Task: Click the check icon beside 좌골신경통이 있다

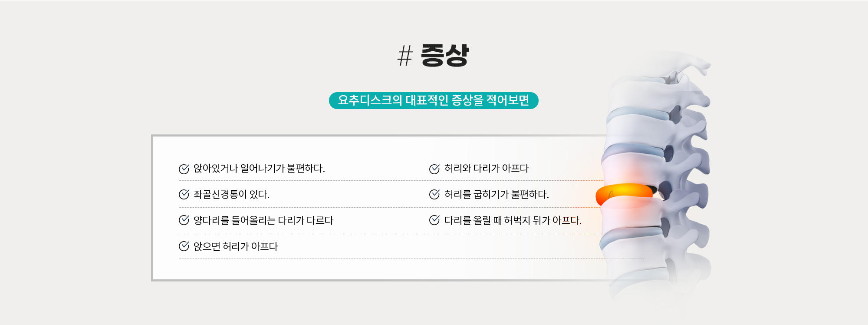Action: (x=184, y=194)
